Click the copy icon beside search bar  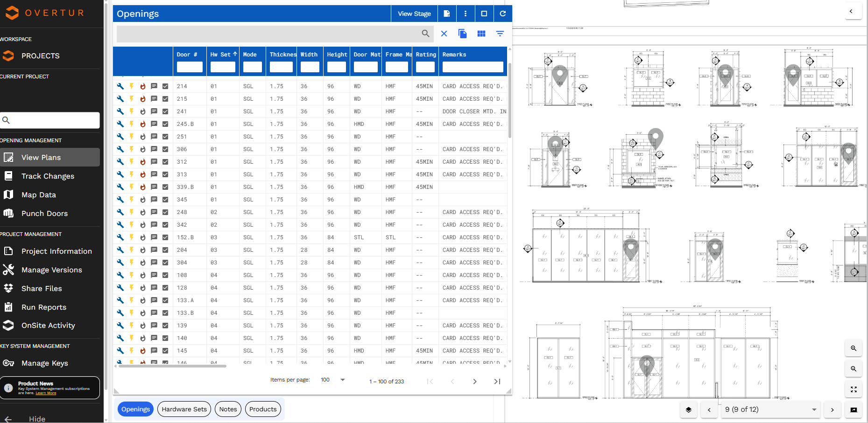(462, 34)
